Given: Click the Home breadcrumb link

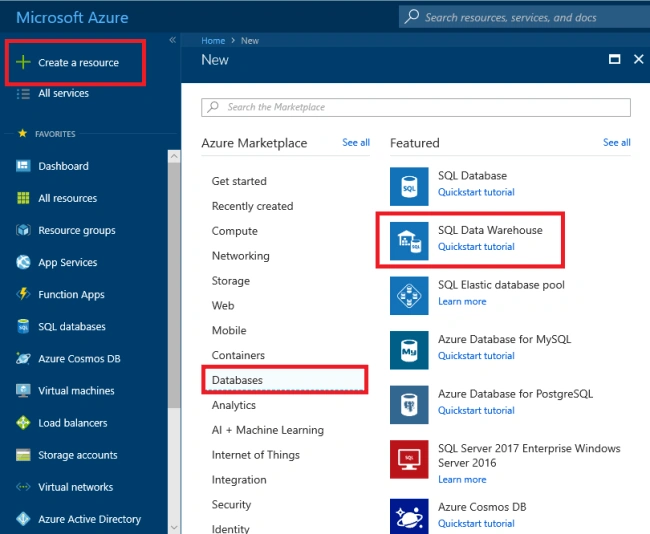Looking at the screenshot, I should 213,41.
